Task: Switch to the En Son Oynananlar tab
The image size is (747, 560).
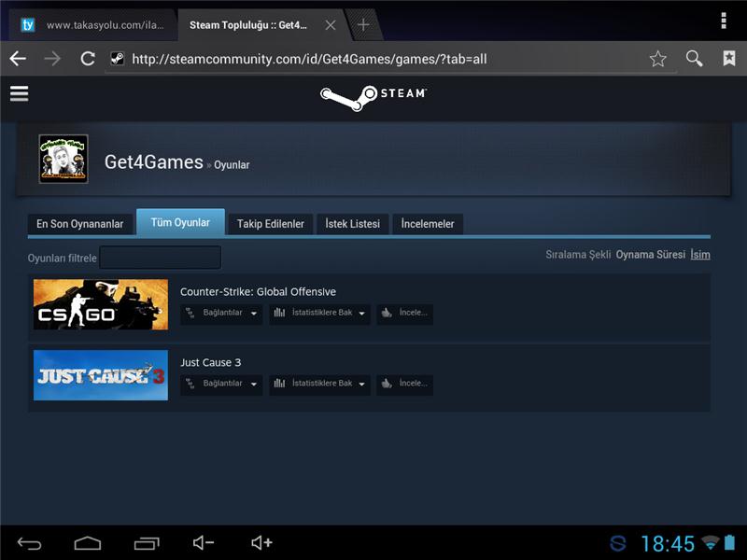Action: [x=79, y=224]
